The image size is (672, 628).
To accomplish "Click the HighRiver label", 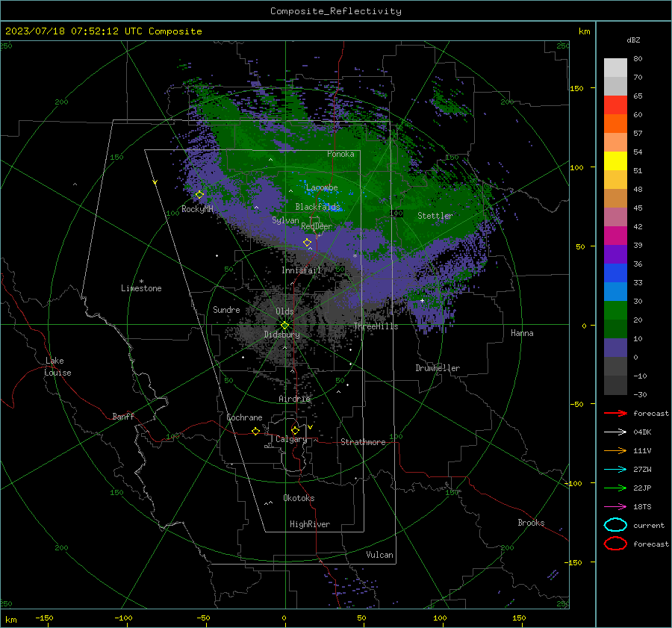I will 310,524.
